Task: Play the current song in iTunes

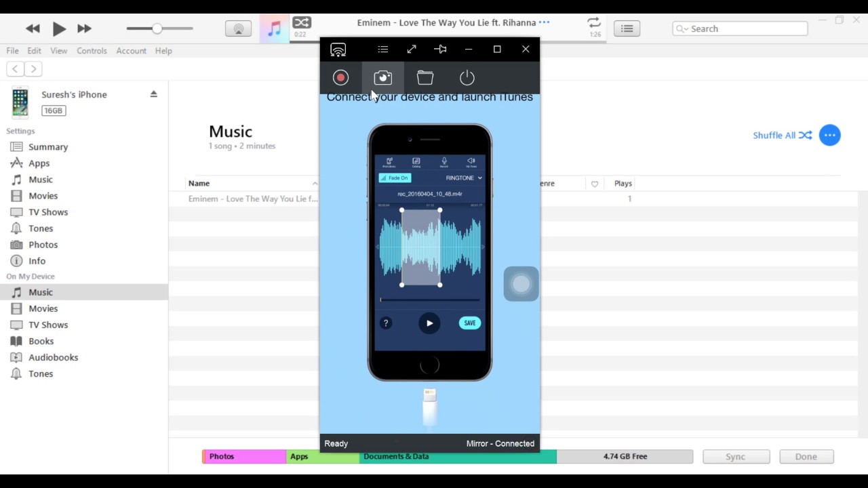Action: 59,28
